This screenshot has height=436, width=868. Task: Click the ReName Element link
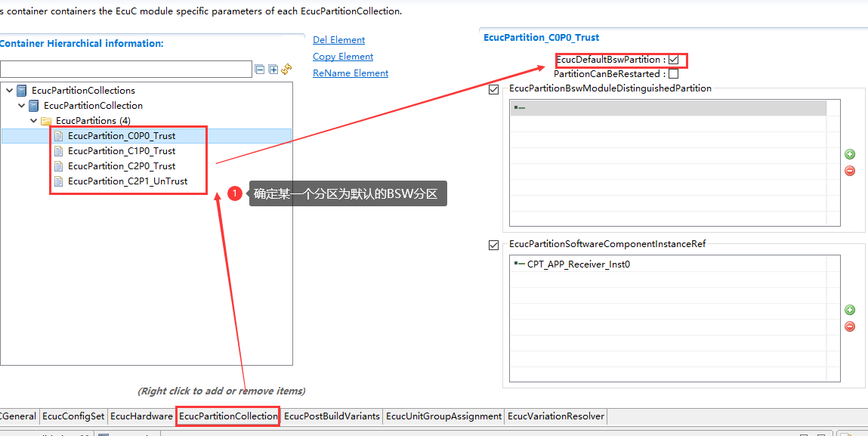point(351,73)
